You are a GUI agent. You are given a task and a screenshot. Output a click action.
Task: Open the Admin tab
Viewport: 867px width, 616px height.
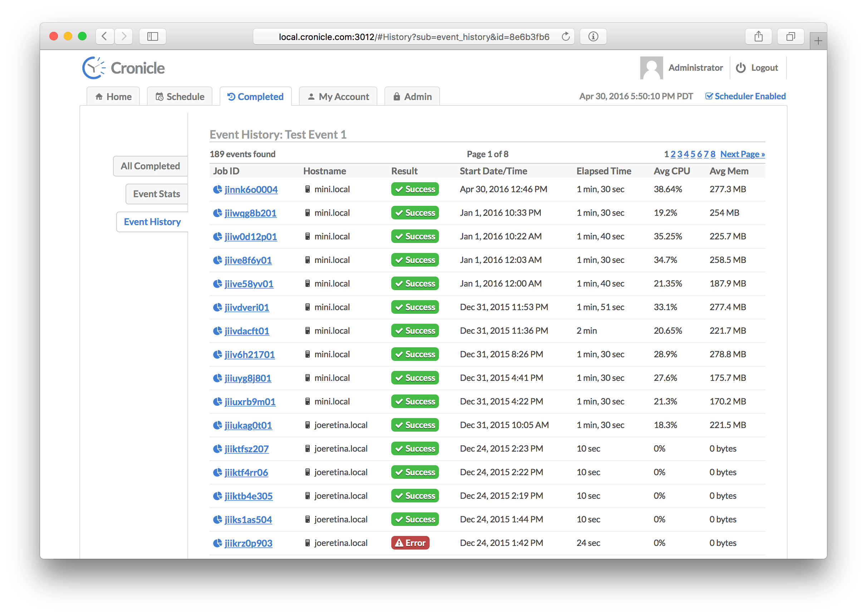[412, 97]
